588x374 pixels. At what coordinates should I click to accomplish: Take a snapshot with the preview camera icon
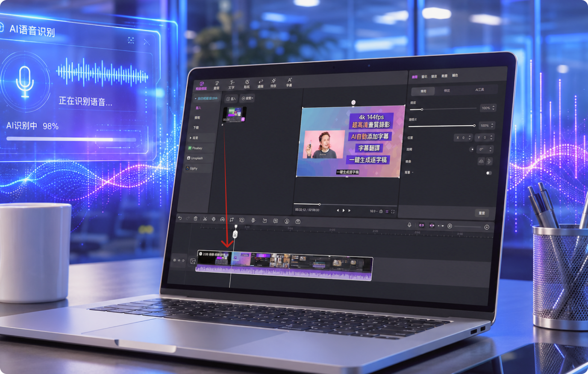pyautogui.click(x=381, y=211)
